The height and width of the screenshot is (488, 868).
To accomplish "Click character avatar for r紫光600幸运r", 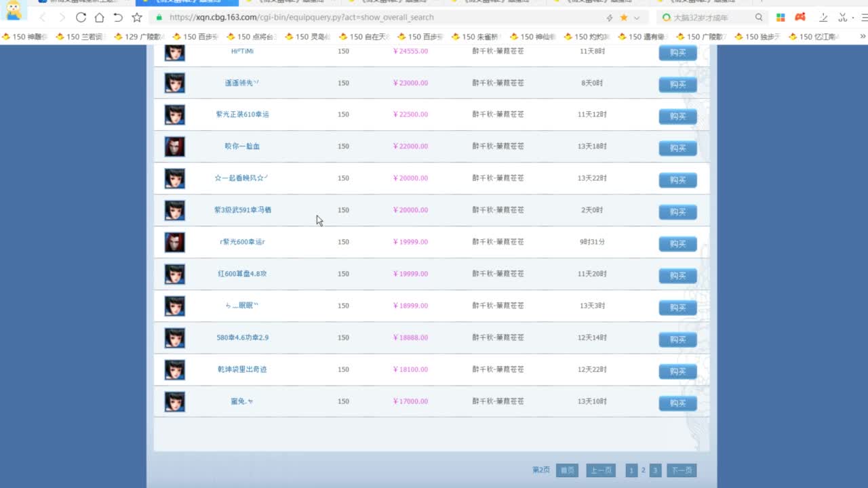I will click(x=175, y=242).
